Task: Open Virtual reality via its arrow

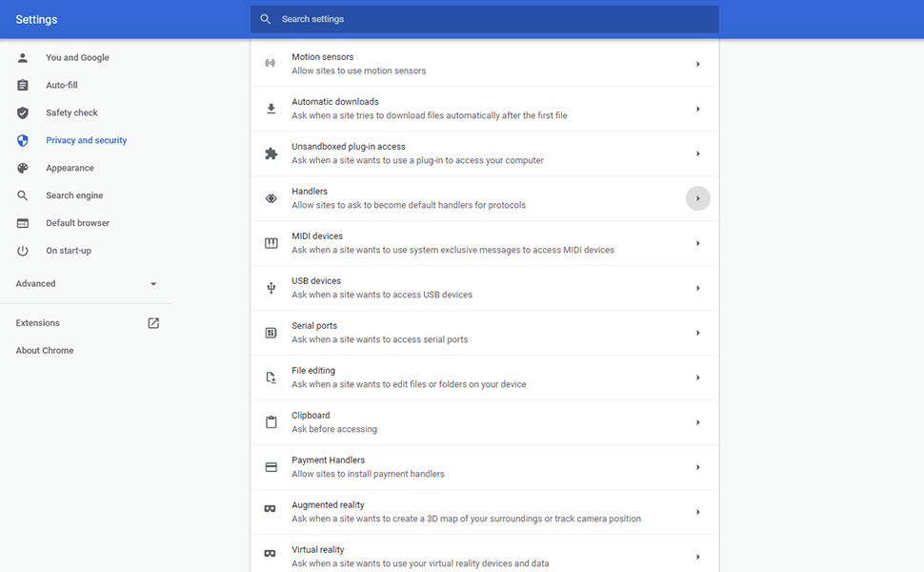Action: coord(697,558)
